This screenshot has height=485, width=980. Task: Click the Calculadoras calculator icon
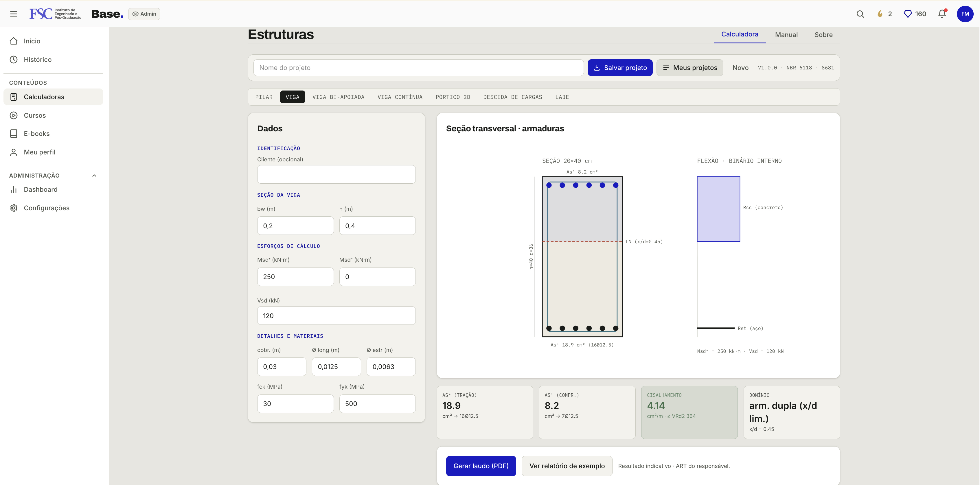14,97
